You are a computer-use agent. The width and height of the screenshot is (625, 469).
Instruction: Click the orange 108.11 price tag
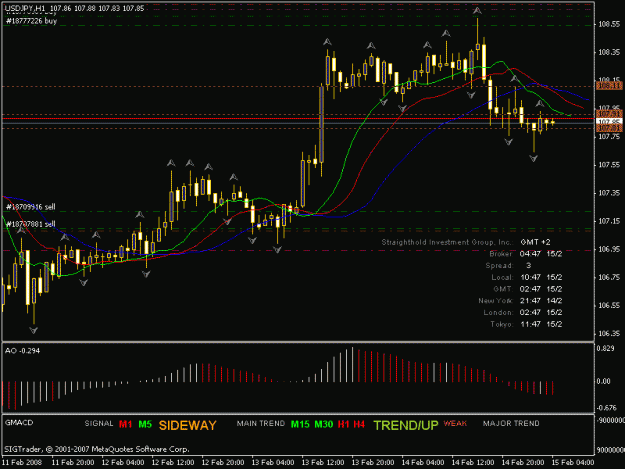pos(609,86)
